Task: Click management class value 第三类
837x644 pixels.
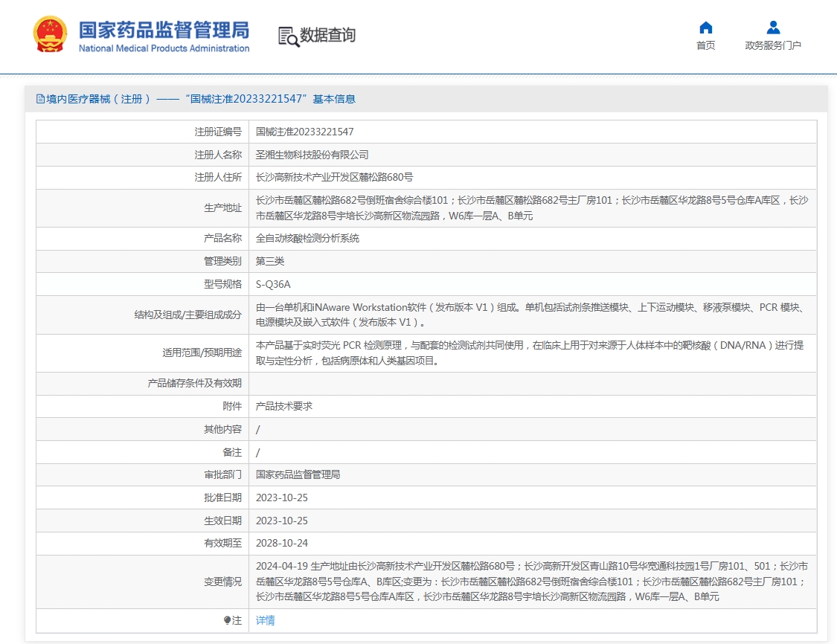Action: [x=270, y=261]
